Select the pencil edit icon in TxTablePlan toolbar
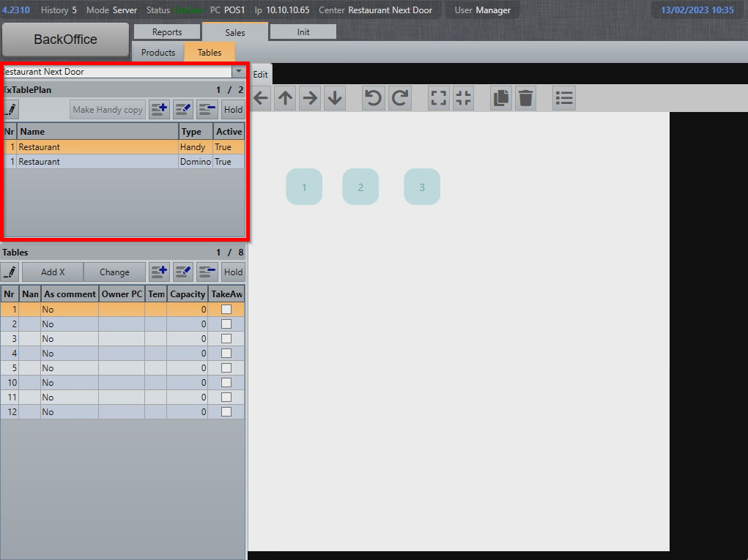 pyautogui.click(x=10, y=109)
